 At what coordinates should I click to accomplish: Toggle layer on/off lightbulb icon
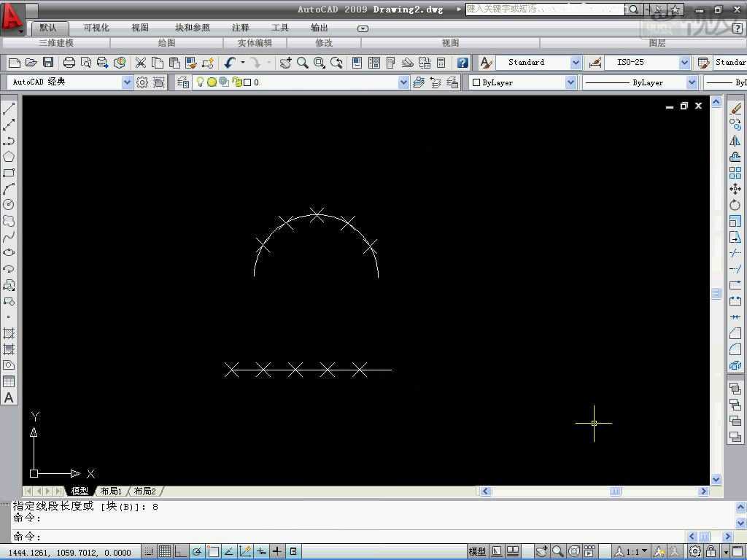200,82
